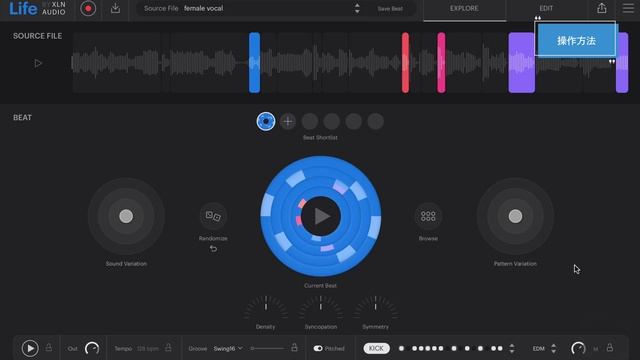The image size is (640, 360).
Task: Click the style amount knob beside EDM
Action: pos(578,348)
